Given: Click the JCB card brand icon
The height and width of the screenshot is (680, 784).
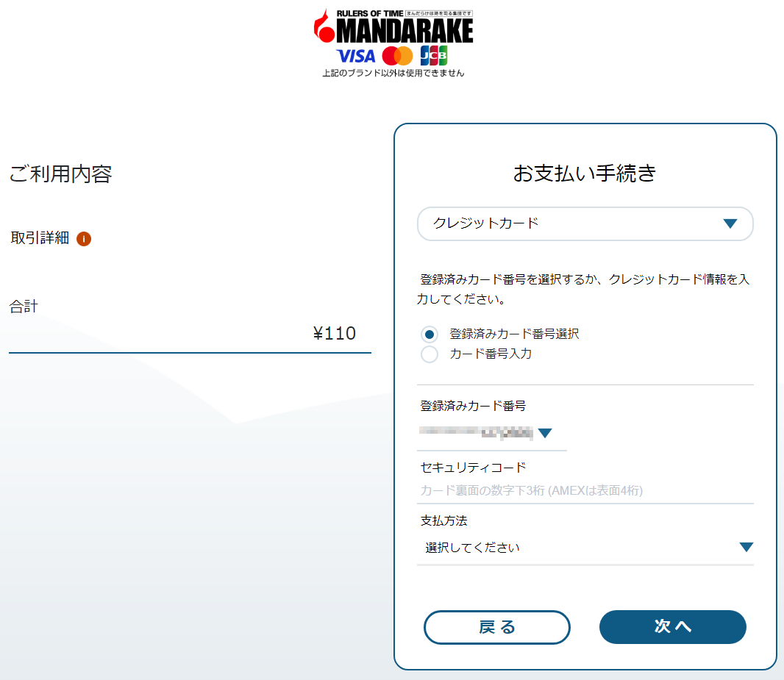Looking at the screenshot, I should tap(434, 56).
